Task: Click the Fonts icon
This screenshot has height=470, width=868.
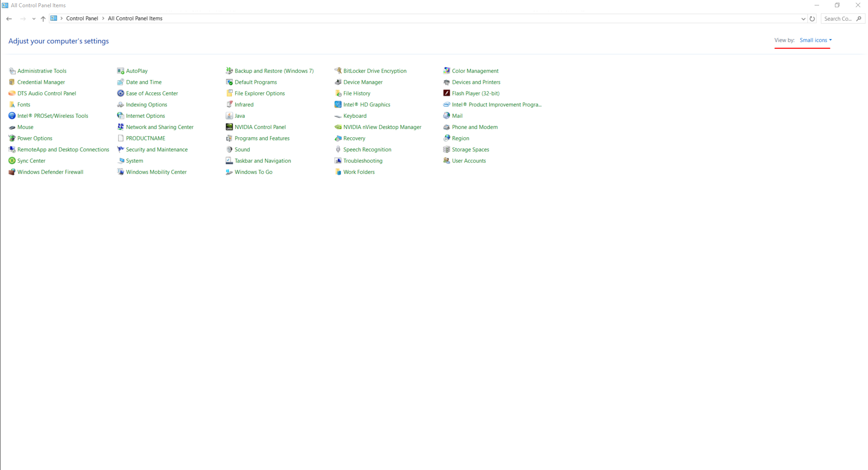Action: (12, 105)
